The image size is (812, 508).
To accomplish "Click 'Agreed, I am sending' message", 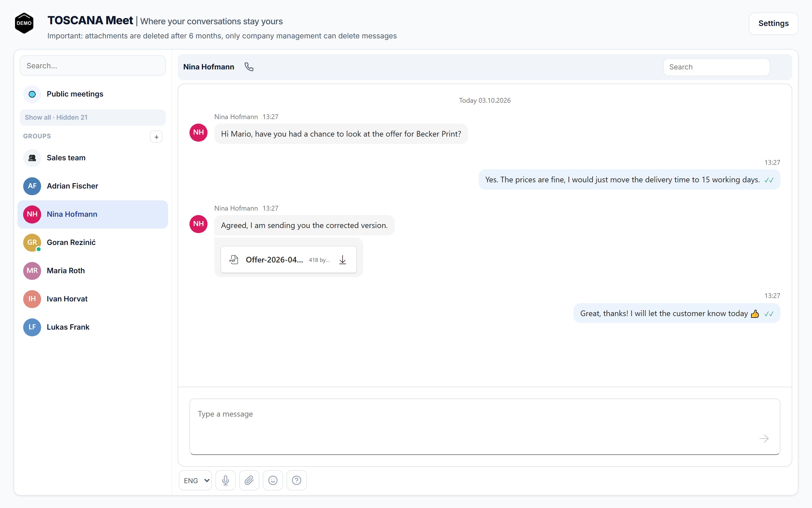I will [304, 225].
